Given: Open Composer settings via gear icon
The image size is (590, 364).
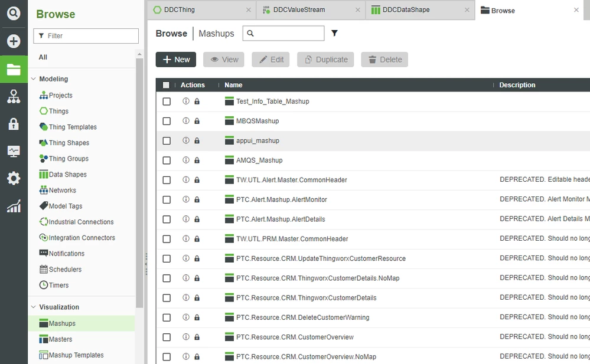Looking at the screenshot, I should point(14,178).
